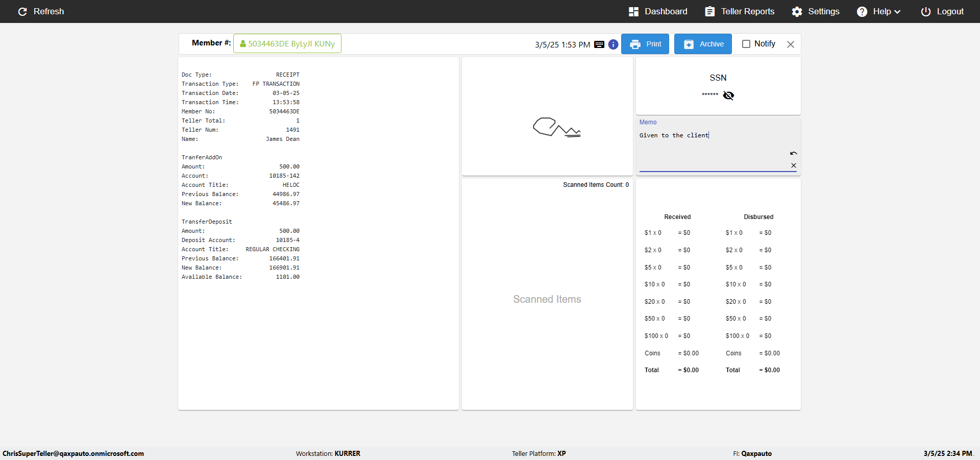Click the Disbursed Total = $0.00
Viewport: 980px width, 460px height.
coord(753,370)
